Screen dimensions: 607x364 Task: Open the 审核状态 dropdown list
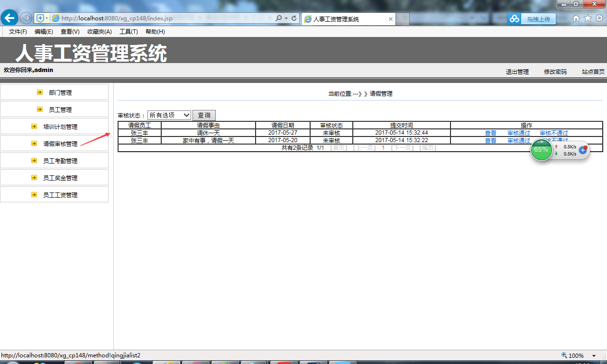click(x=169, y=115)
